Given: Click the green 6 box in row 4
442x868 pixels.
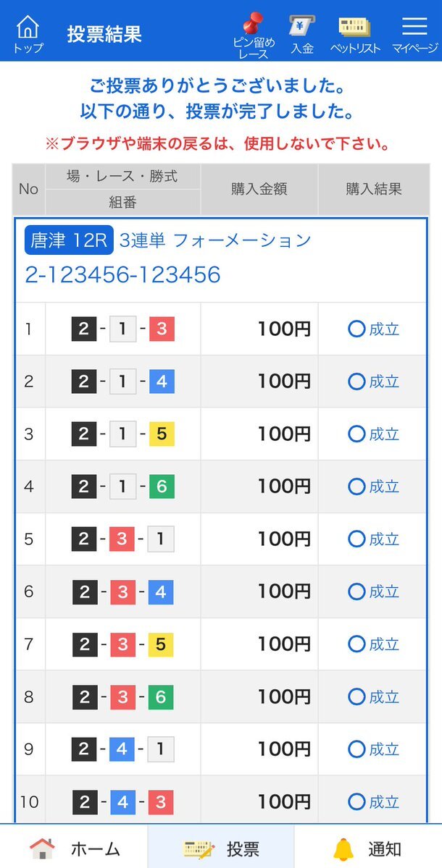Looking at the screenshot, I should 161,486.
